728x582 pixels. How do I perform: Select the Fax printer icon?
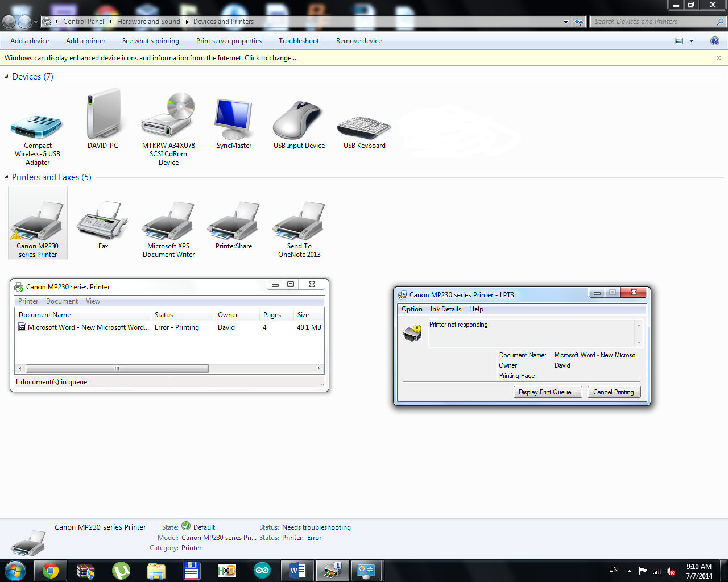tap(103, 225)
